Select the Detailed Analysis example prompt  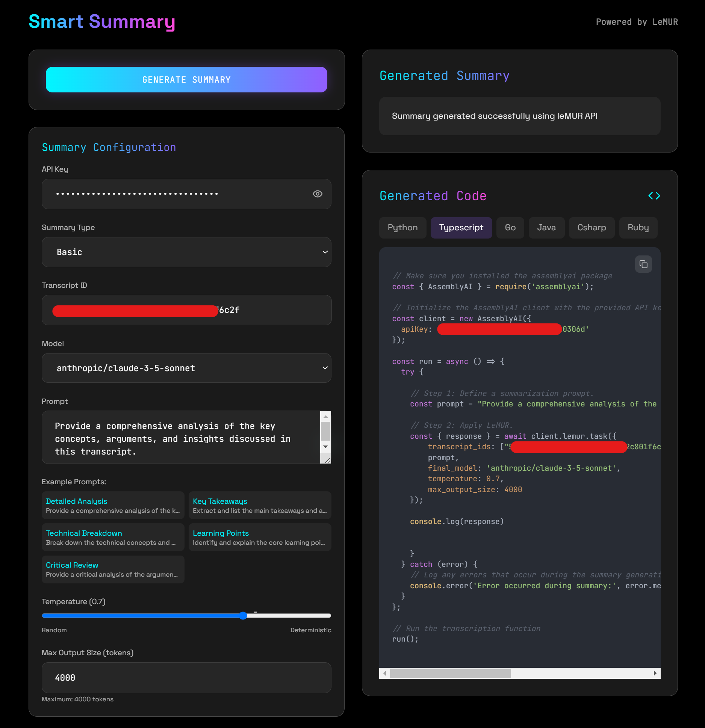click(x=113, y=505)
